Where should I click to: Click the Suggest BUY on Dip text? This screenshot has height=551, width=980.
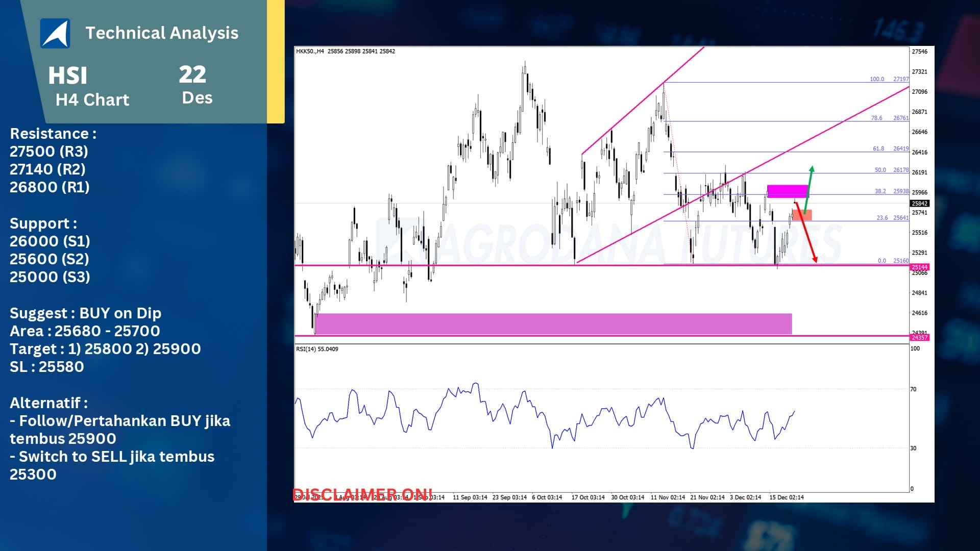[85, 313]
